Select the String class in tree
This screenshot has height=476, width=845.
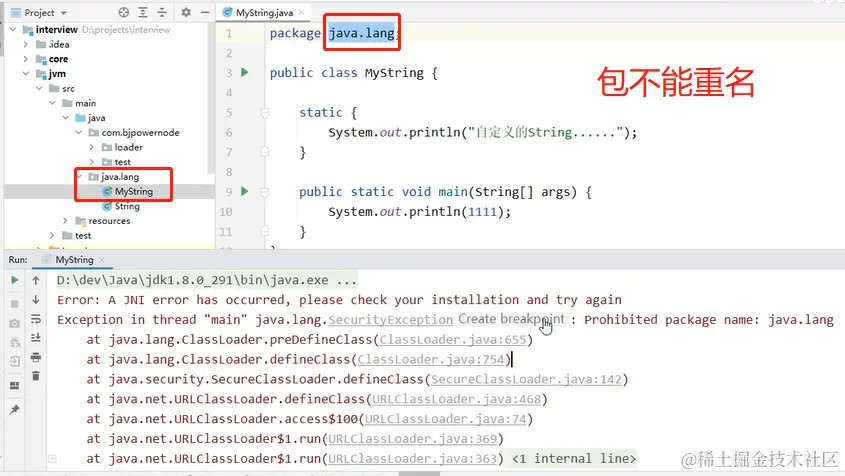coord(127,206)
